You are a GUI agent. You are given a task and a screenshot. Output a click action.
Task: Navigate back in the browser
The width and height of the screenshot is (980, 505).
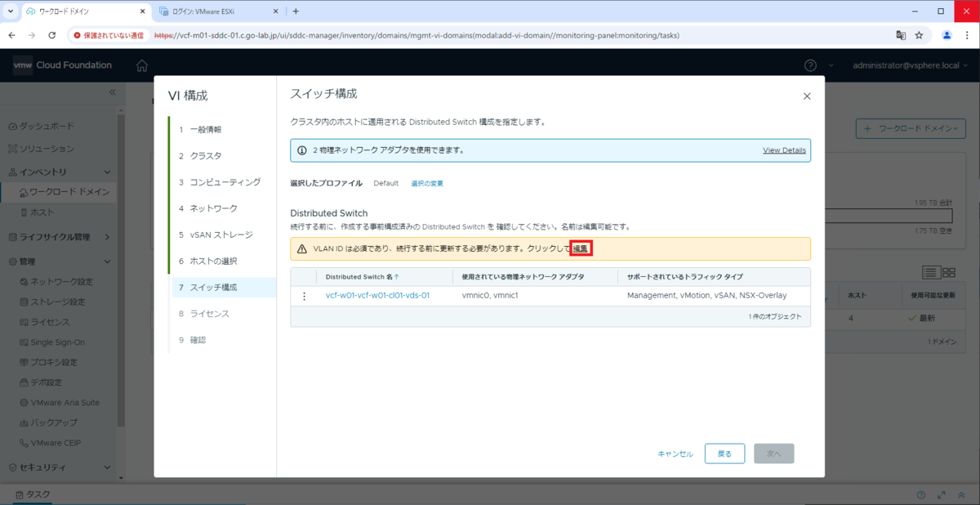[13, 35]
